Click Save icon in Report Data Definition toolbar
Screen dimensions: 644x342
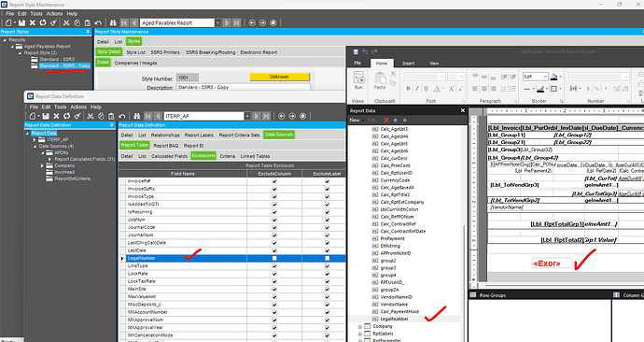tap(46, 116)
